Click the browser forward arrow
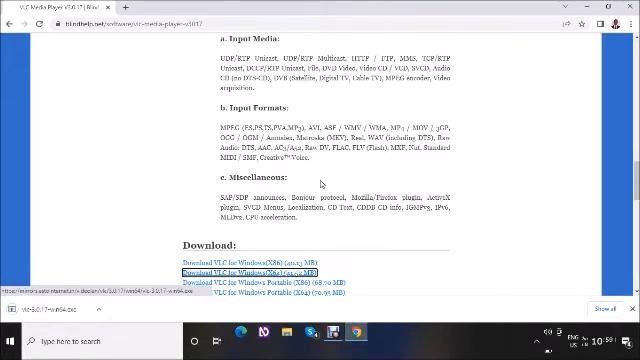The height and width of the screenshot is (360, 640). point(24,24)
